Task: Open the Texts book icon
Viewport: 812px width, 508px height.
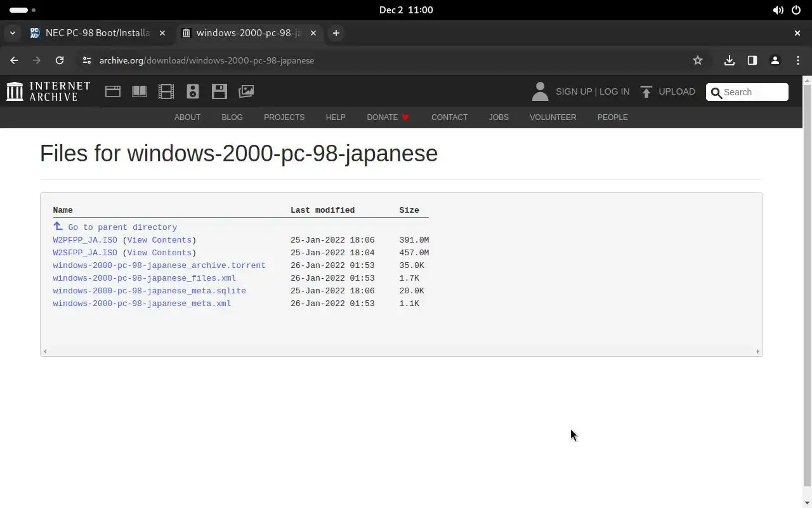Action: (140, 91)
